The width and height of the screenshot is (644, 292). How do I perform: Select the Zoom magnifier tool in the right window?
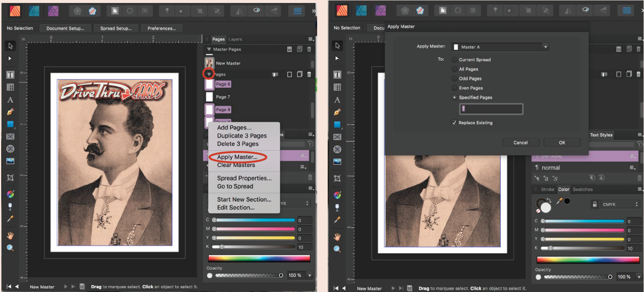point(337,249)
